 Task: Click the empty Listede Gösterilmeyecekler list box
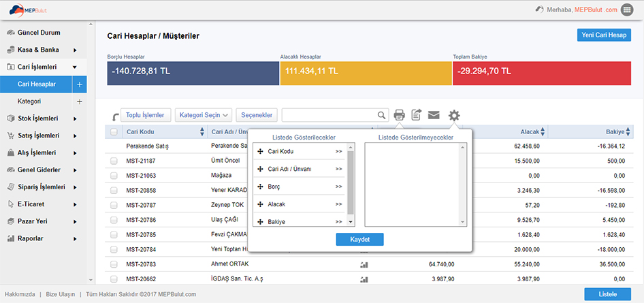pyautogui.click(x=416, y=185)
